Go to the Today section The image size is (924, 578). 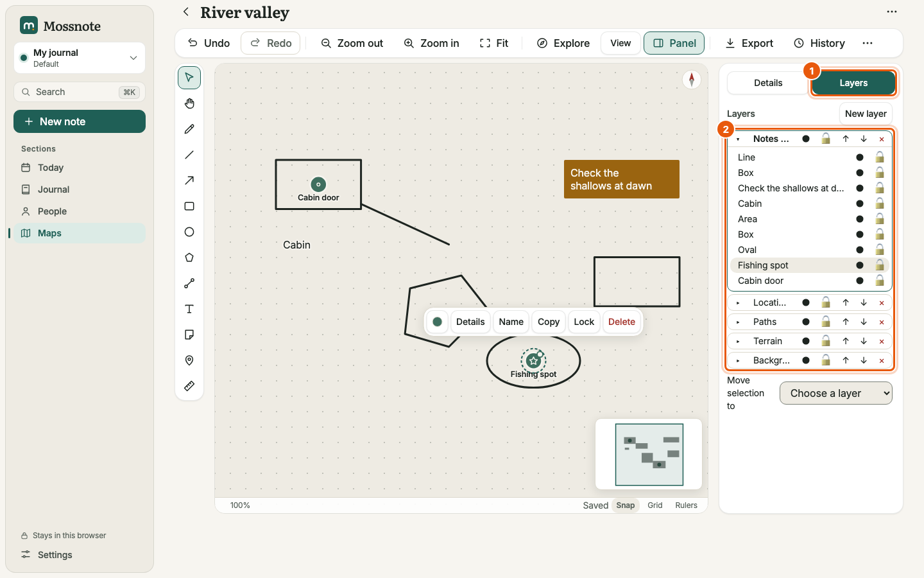pyautogui.click(x=80, y=168)
